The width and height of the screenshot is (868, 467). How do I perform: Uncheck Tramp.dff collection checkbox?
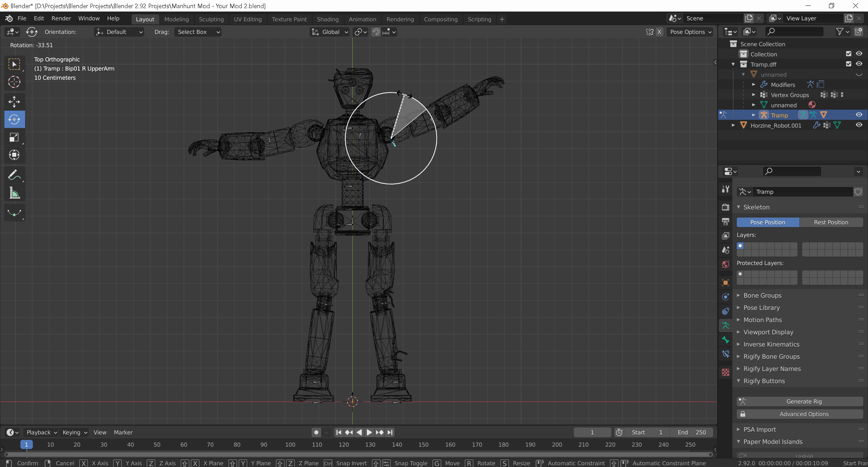(x=848, y=64)
